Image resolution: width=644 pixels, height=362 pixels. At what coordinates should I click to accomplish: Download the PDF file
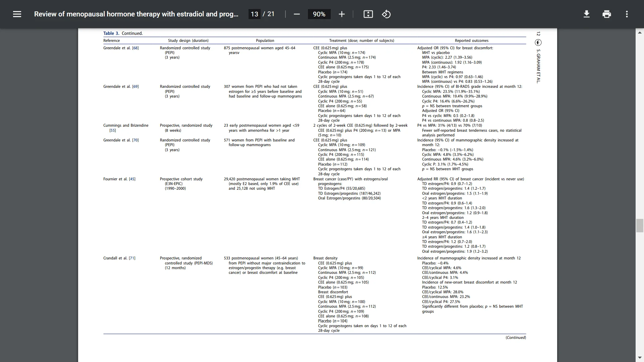pos(586,14)
